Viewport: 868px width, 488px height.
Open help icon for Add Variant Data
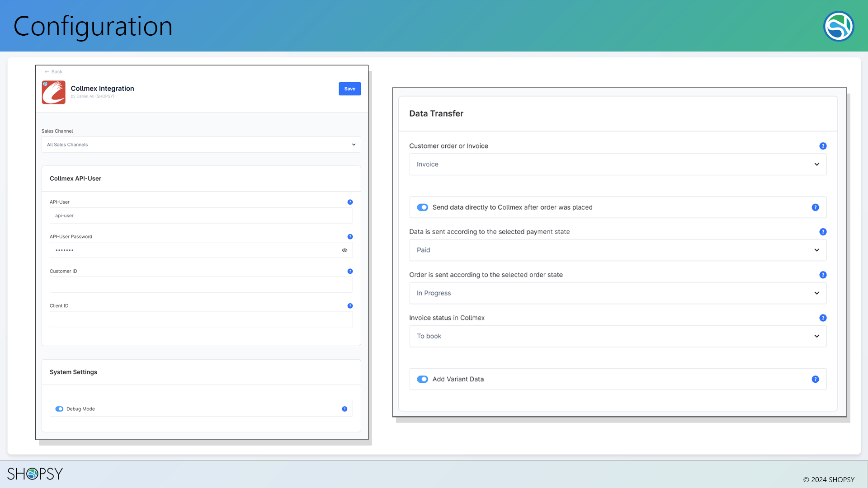(815, 379)
